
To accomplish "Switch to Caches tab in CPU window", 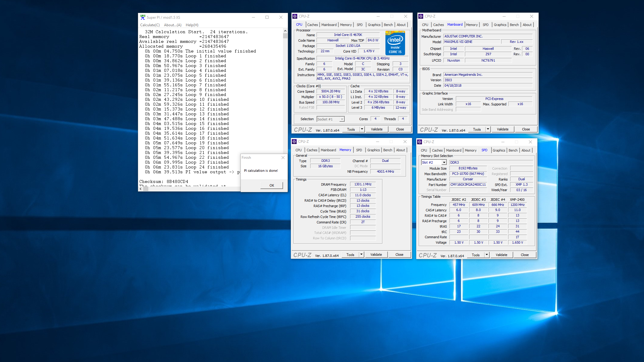I will click(x=312, y=25).
